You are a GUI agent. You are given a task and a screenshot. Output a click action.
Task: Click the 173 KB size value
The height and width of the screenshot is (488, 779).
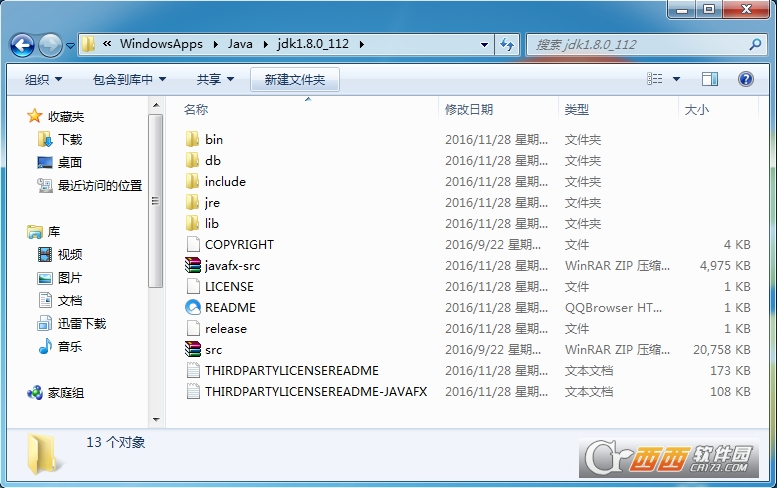point(730,371)
